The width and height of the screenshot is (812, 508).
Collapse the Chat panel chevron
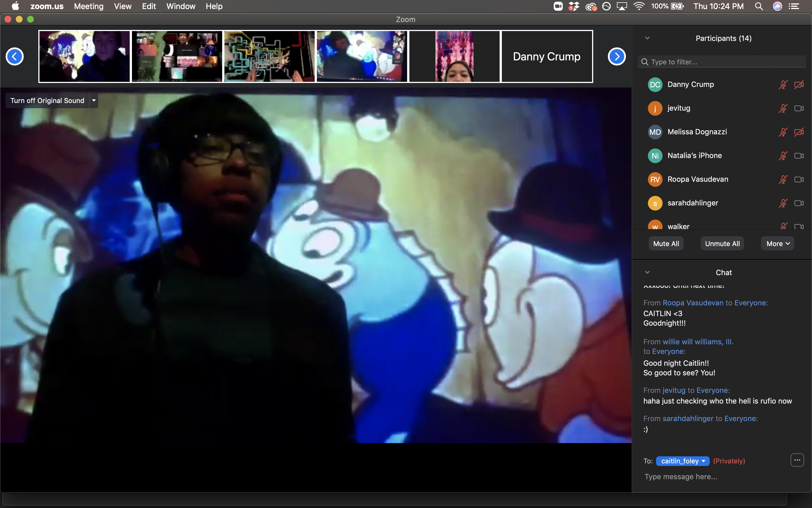(647, 272)
